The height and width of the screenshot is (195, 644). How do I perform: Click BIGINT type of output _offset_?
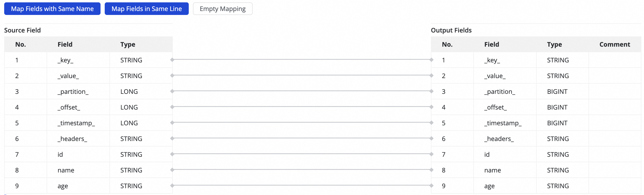tap(557, 107)
